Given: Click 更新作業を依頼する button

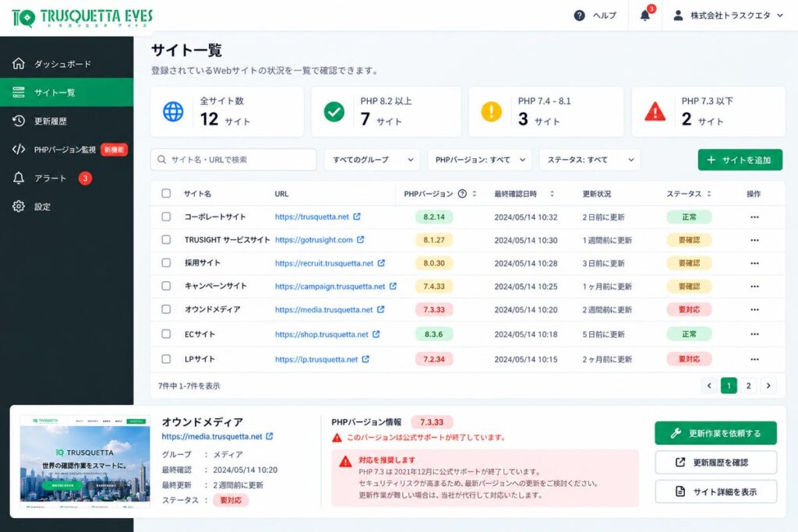Looking at the screenshot, I should (x=715, y=433).
